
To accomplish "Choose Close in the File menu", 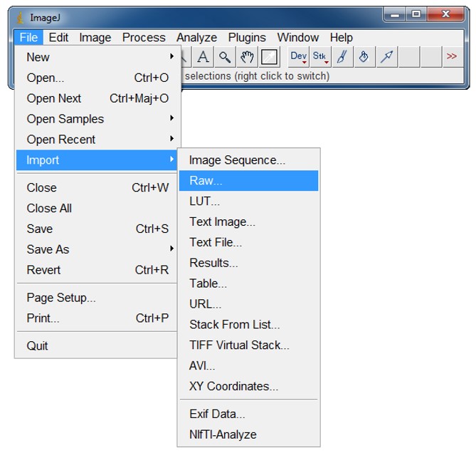I will (x=97, y=188).
